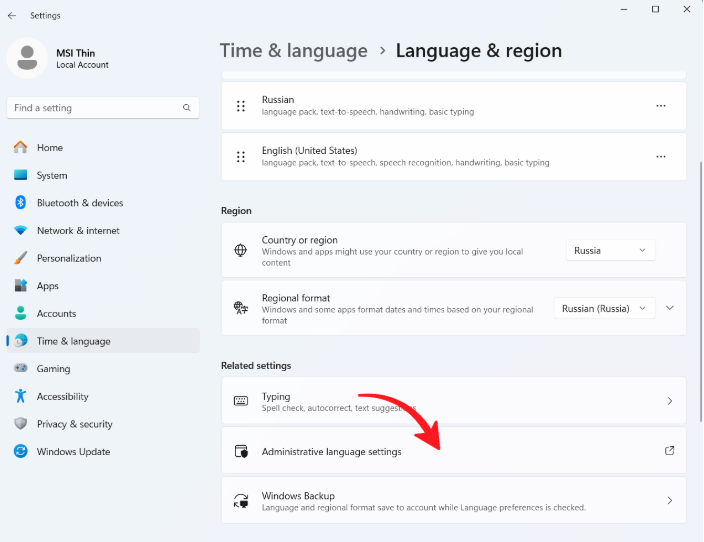The height and width of the screenshot is (542, 704).
Task: Open the Regional format dropdown
Action: (604, 308)
